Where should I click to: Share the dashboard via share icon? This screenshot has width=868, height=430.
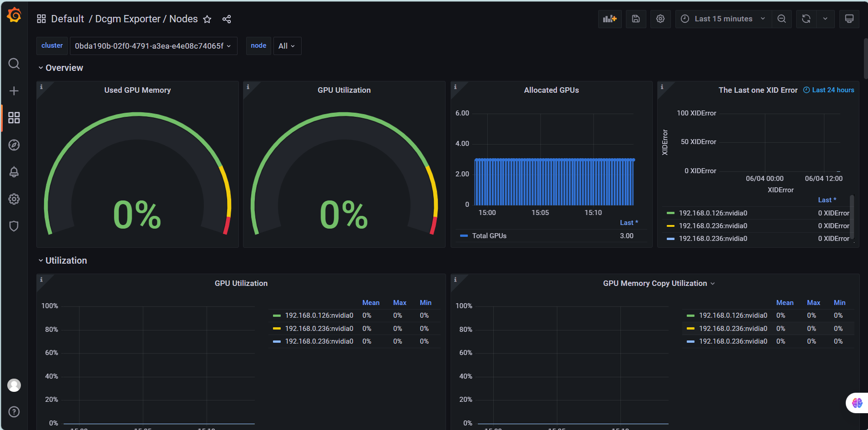[227, 19]
